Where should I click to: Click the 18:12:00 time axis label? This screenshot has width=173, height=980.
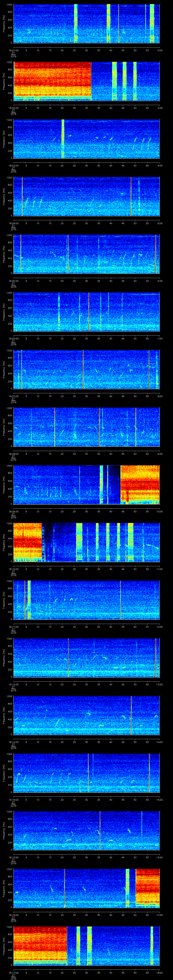(x=14, y=684)
